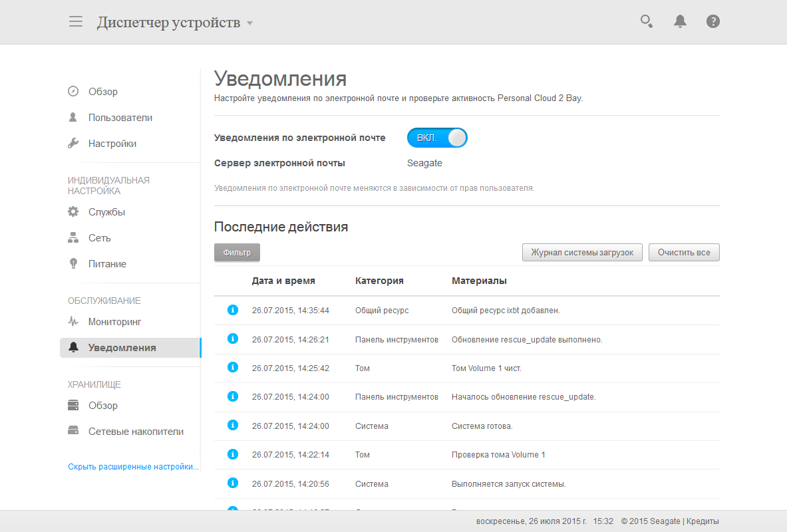Click the gear icon beside Службы
This screenshot has width=787, height=532.
coord(73,211)
